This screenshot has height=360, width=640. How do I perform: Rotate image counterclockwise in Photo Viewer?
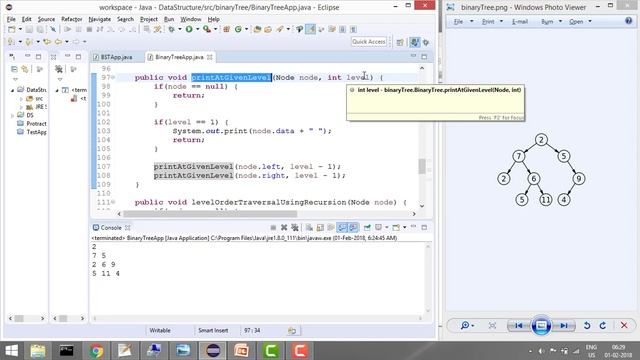(x=587, y=325)
